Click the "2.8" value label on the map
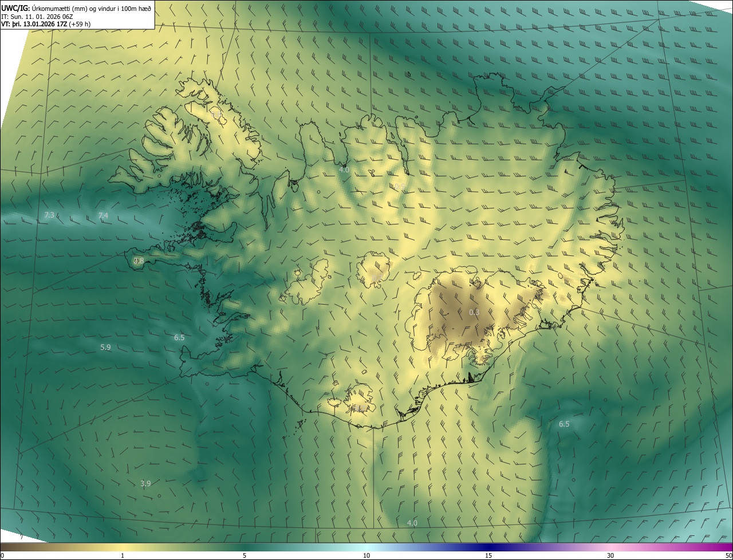This screenshot has width=733, height=560. [139, 261]
